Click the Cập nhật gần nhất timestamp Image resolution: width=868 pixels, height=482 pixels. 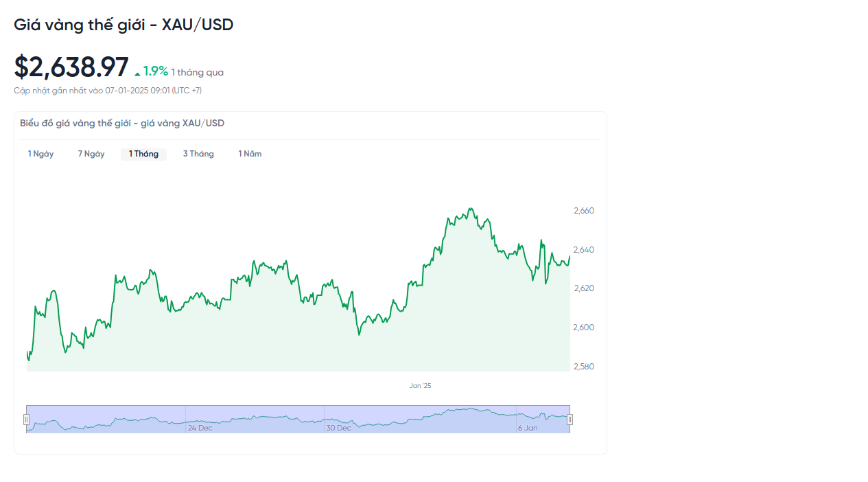108,91
